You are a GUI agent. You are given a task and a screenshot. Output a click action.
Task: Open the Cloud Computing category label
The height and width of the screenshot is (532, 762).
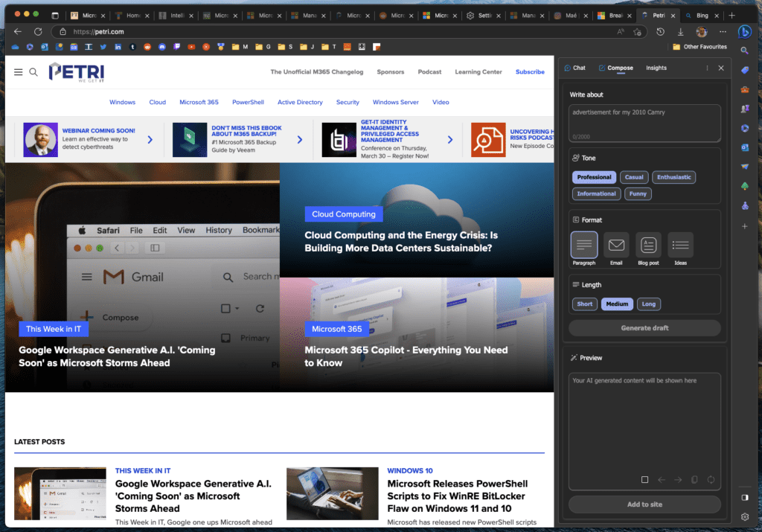pos(344,214)
